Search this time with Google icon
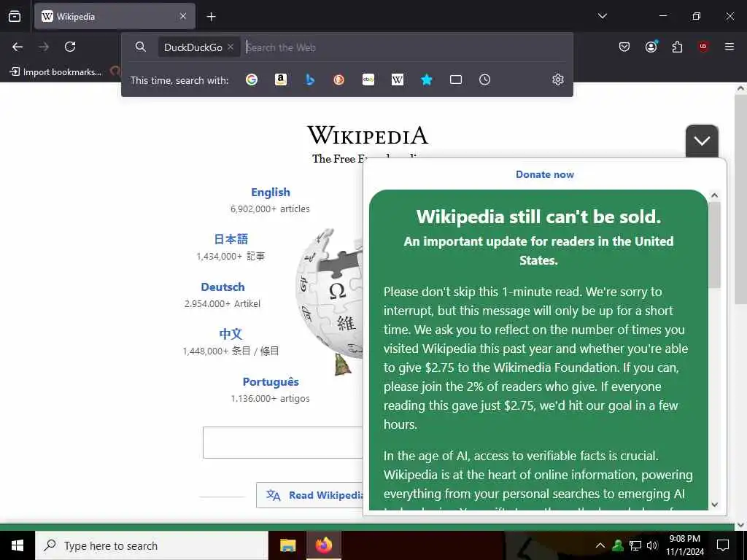 [252, 79]
